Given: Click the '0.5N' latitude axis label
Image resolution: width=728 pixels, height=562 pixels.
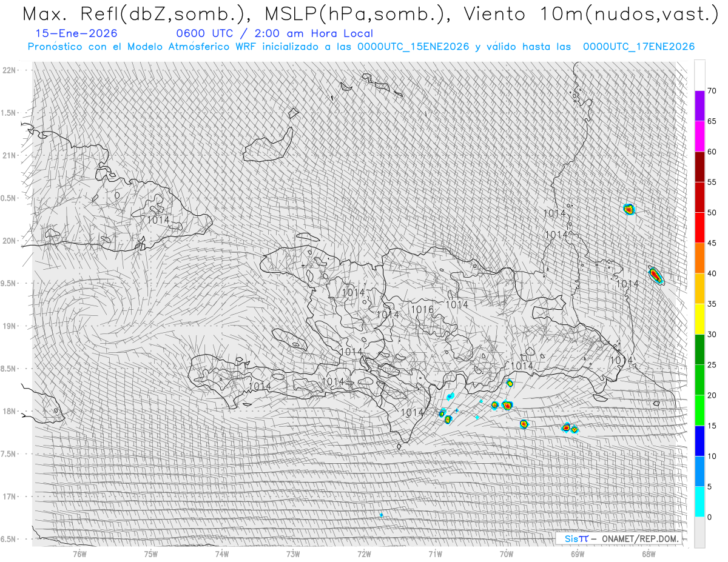Looking at the screenshot, I should (x=8, y=198).
